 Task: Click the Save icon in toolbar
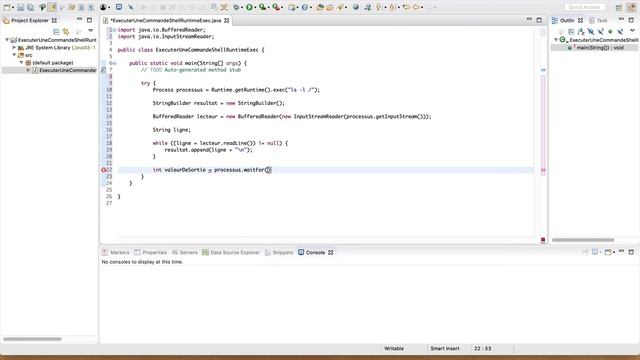tap(20, 7)
